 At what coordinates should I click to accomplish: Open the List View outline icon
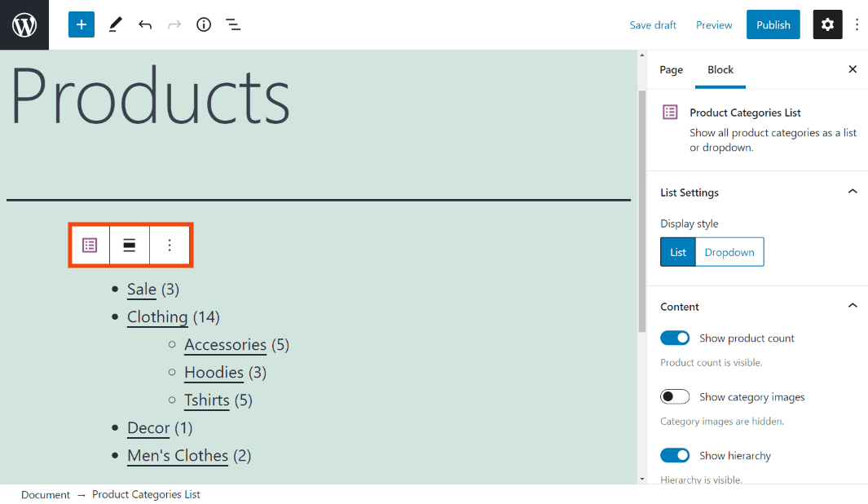pos(233,24)
